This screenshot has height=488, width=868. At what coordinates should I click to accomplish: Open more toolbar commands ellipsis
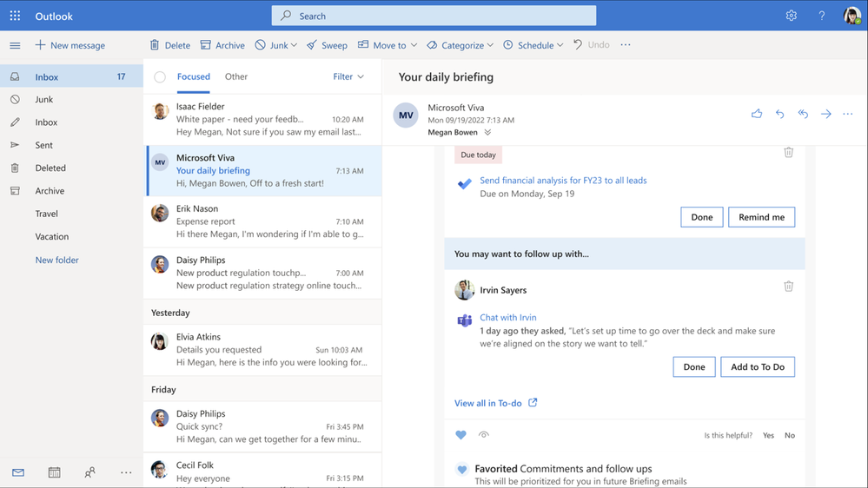click(x=626, y=45)
